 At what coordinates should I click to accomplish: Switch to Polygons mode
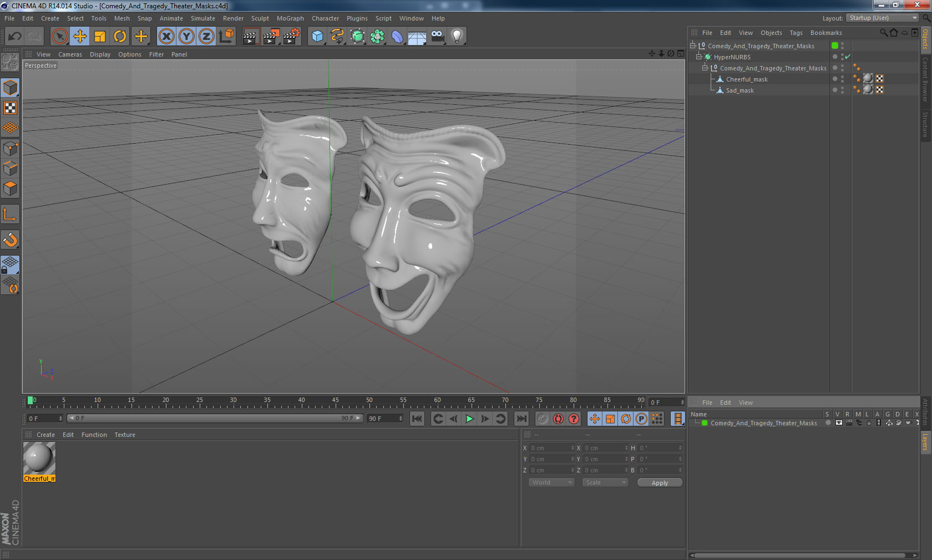[x=10, y=189]
